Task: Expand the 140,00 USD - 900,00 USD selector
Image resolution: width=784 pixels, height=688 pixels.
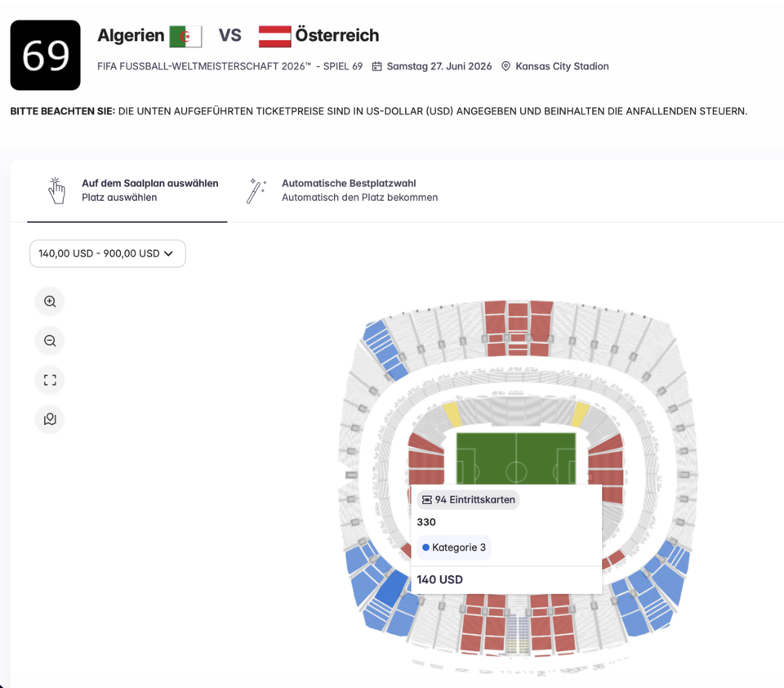Action: 107,253
